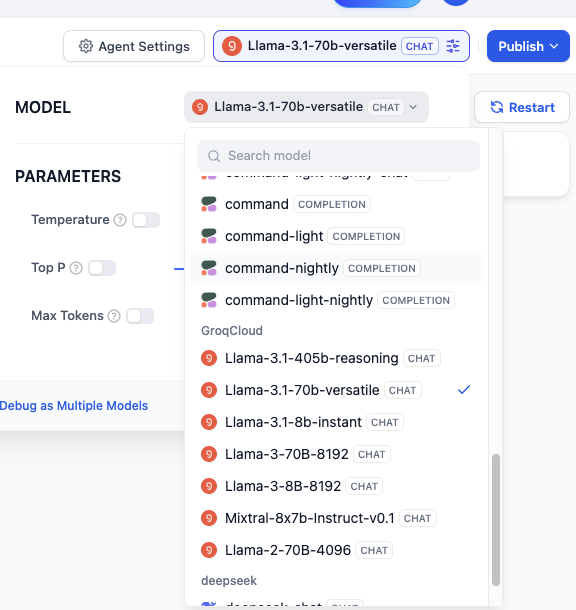576x610 pixels.
Task: Click the search magnifier icon
Action: tap(214, 156)
